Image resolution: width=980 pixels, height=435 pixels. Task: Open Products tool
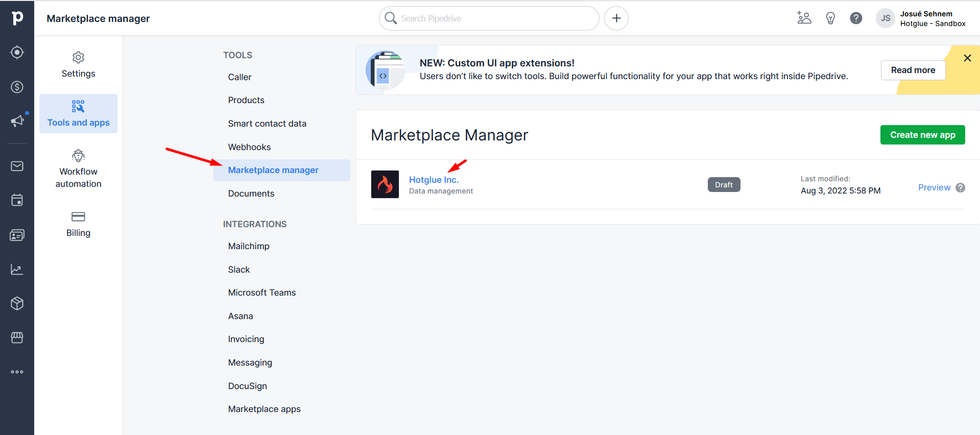246,100
